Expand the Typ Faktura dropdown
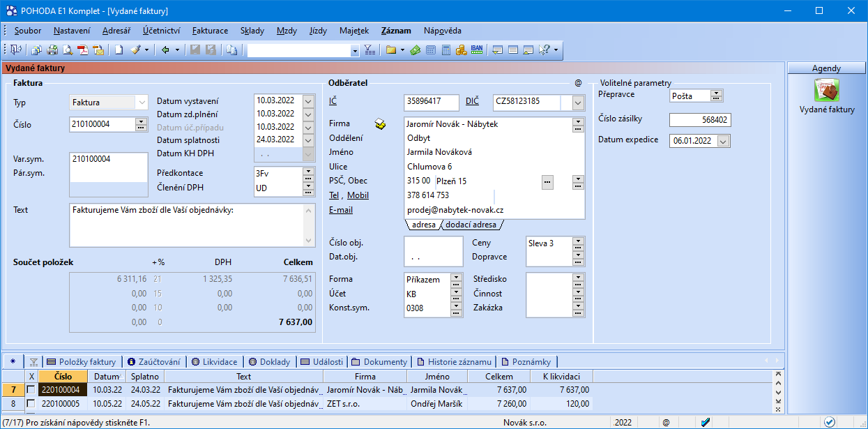 coord(142,103)
